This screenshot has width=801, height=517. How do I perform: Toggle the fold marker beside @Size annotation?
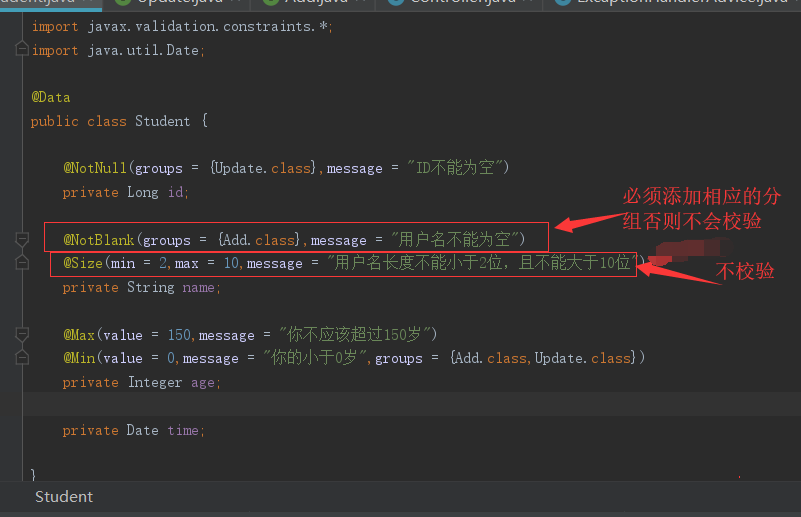(x=22, y=263)
